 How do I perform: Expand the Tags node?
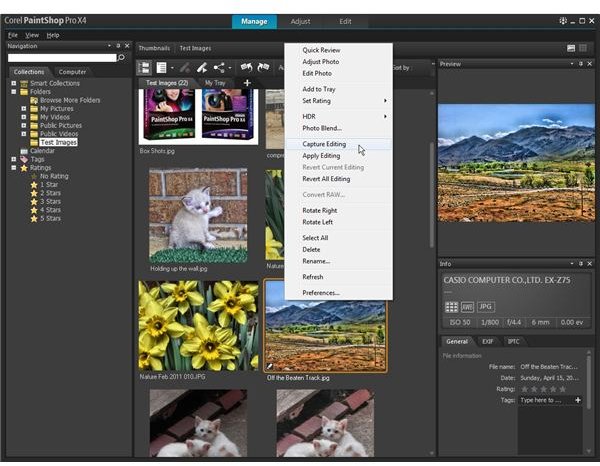[14, 159]
